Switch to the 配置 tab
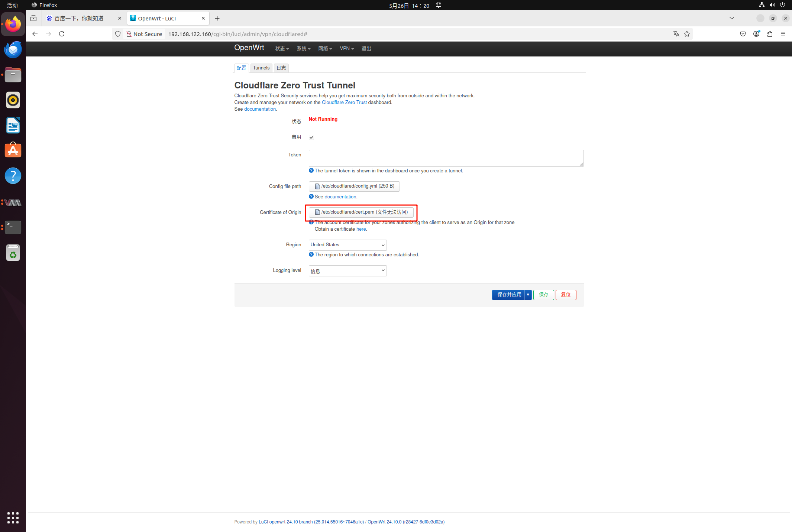The image size is (792, 532). tap(242, 68)
